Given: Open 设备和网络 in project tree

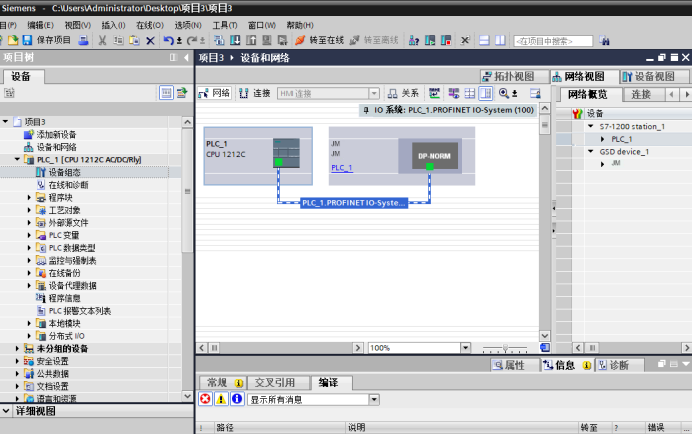Looking at the screenshot, I should pyautogui.click(x=57, y=147).
